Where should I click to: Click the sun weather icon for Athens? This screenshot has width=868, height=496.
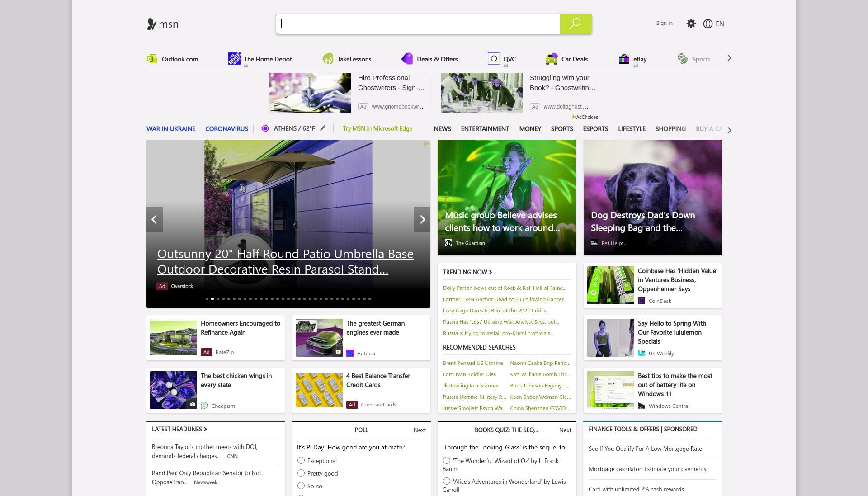[265, 128]
